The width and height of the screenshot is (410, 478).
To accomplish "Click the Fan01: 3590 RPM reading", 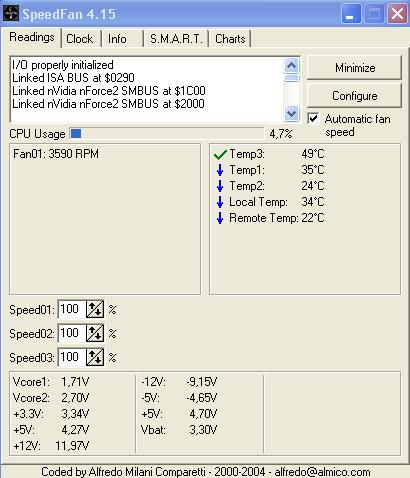I will pos(56,154).
